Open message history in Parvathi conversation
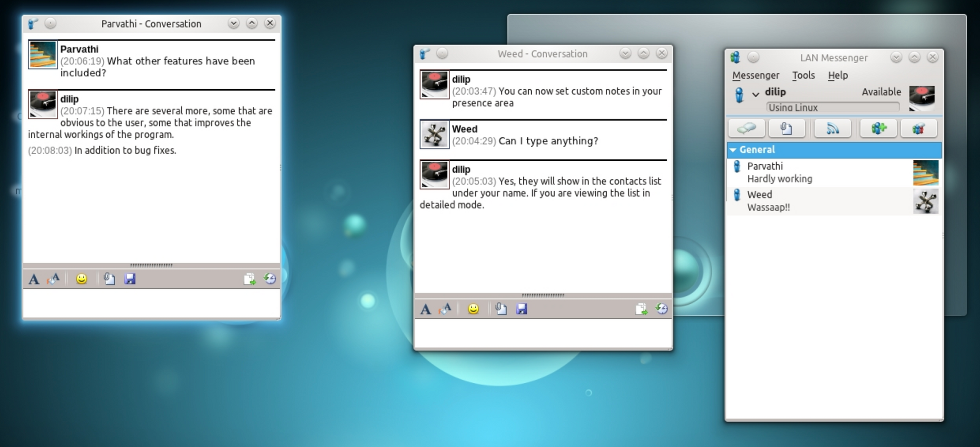 click(270, 279)
